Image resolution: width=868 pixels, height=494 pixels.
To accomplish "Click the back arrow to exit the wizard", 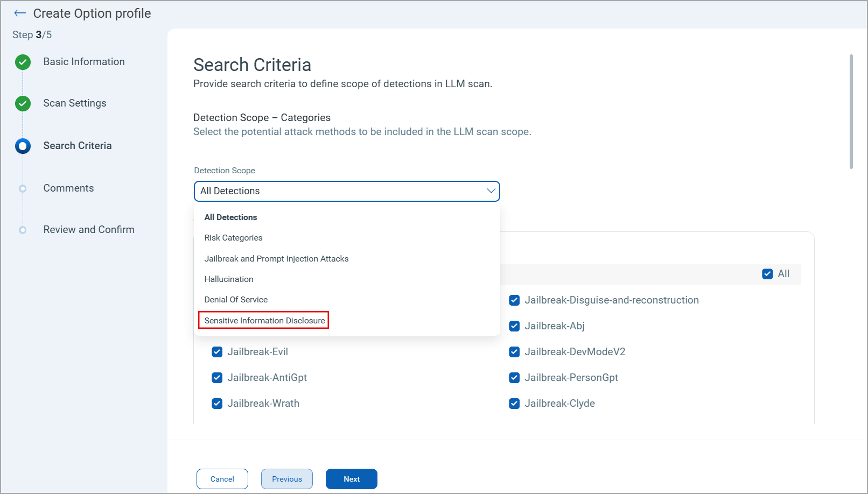I will click(x=19, y=13).
